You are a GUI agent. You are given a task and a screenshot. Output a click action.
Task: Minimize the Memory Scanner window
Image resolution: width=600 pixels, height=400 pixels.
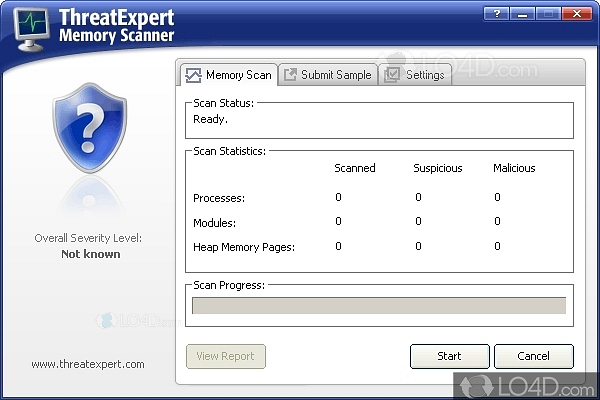522,14
